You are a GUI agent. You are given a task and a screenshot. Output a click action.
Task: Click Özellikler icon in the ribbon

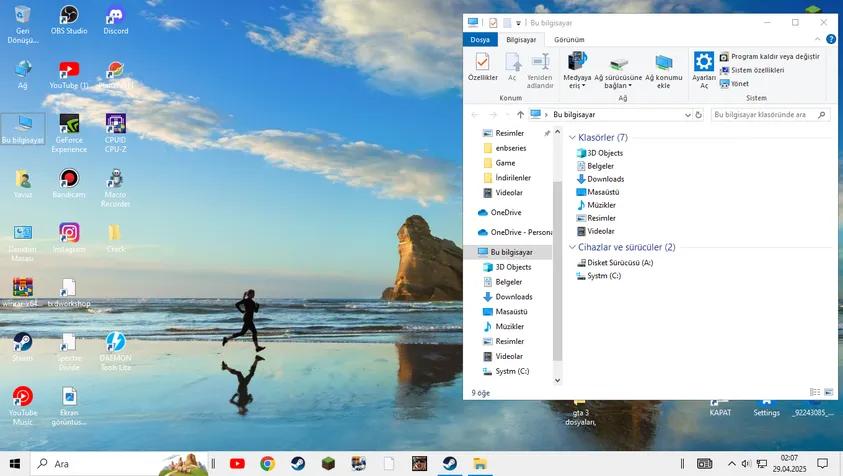coord(482,67)
